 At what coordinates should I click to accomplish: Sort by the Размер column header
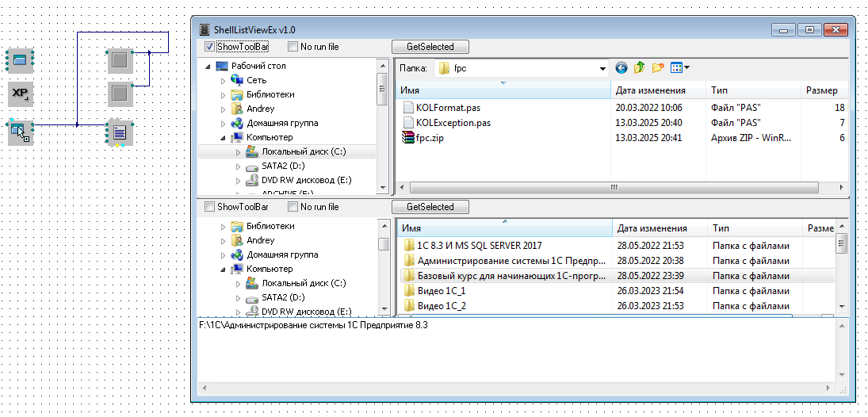(821, 90)
